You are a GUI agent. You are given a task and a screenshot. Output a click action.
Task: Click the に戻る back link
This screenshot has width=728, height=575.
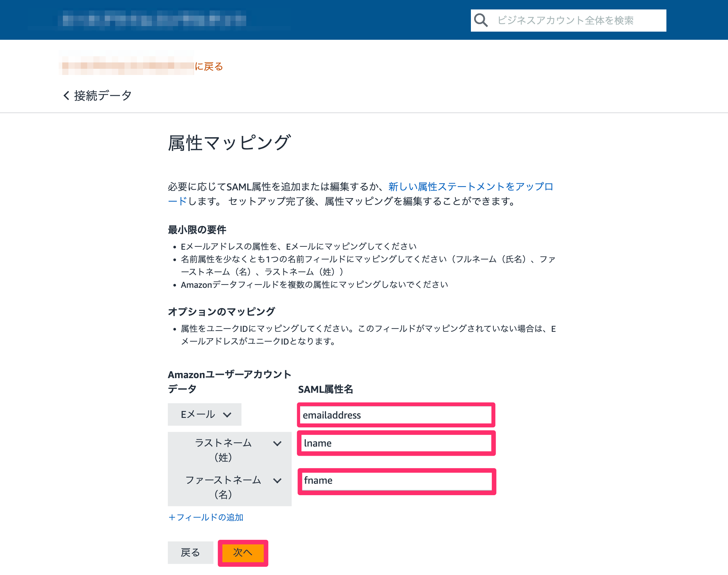coord(209,66)
